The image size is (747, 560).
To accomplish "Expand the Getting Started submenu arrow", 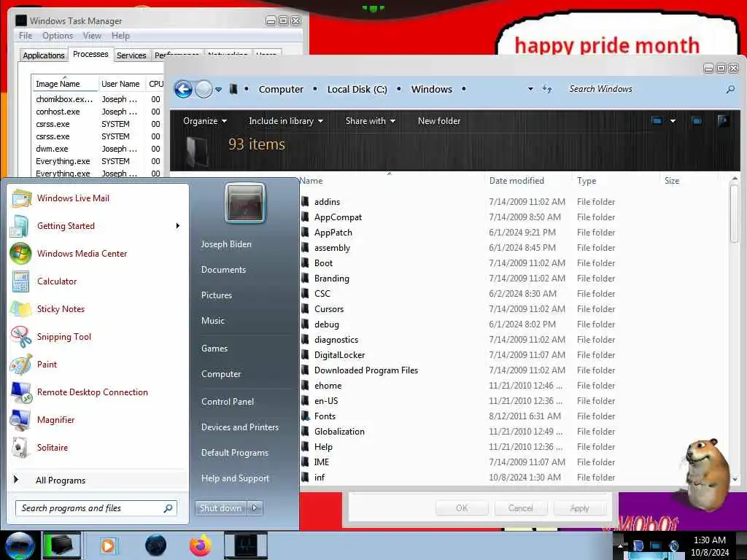I will point(178,226).
